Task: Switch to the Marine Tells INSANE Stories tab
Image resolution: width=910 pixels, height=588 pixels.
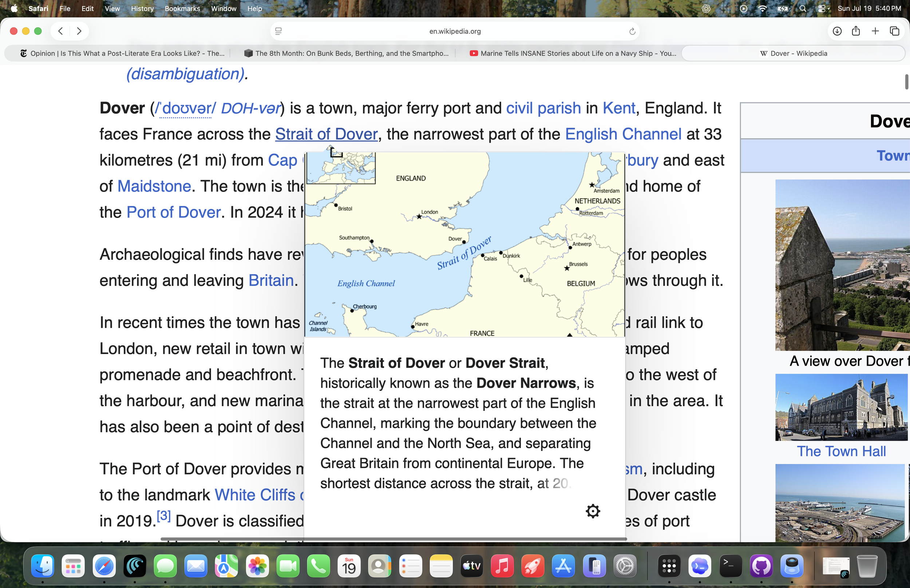Action: point(573,53)
